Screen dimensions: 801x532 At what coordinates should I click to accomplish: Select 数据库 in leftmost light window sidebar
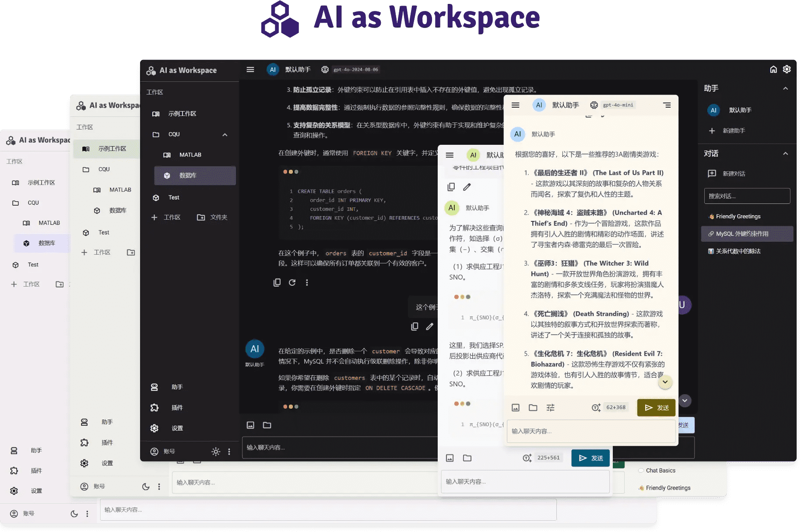(x=41, y=243)
